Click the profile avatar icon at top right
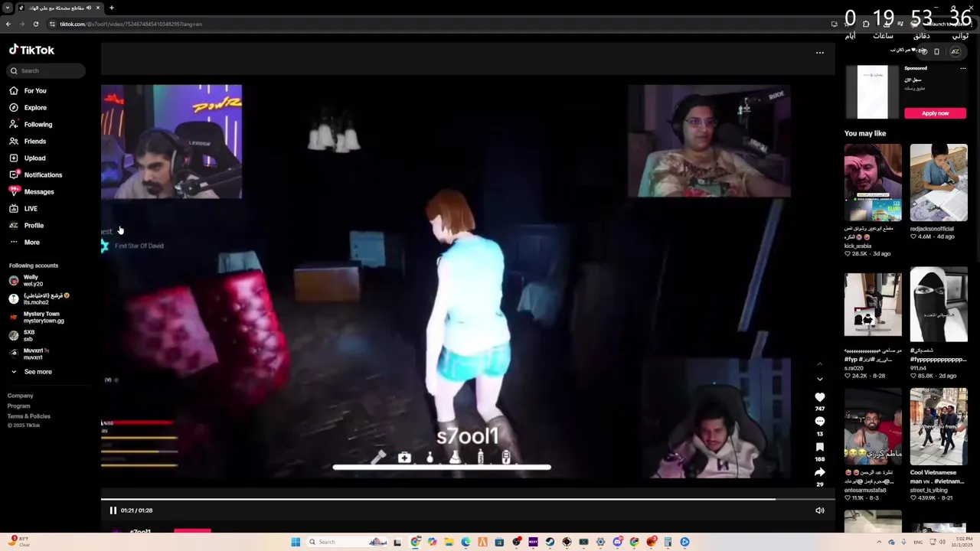Viewport: 980px width, 551px height. click(955, 51)
